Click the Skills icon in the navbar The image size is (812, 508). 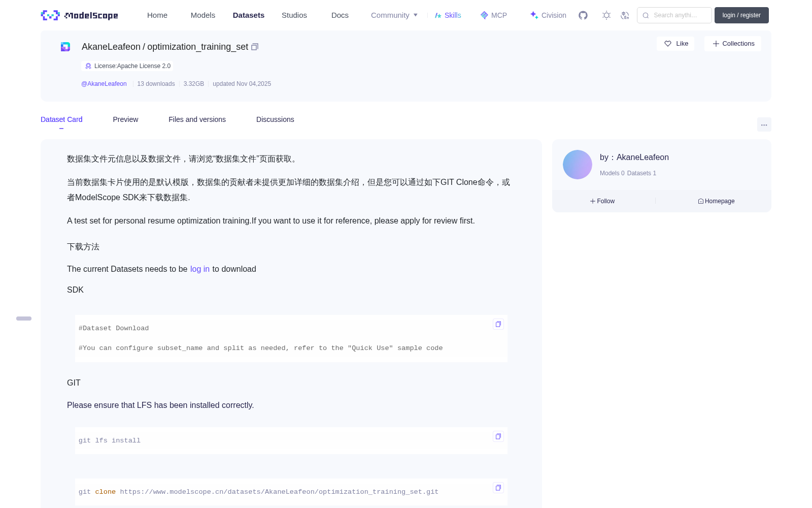pyautogui.click(x=438, y=15)
